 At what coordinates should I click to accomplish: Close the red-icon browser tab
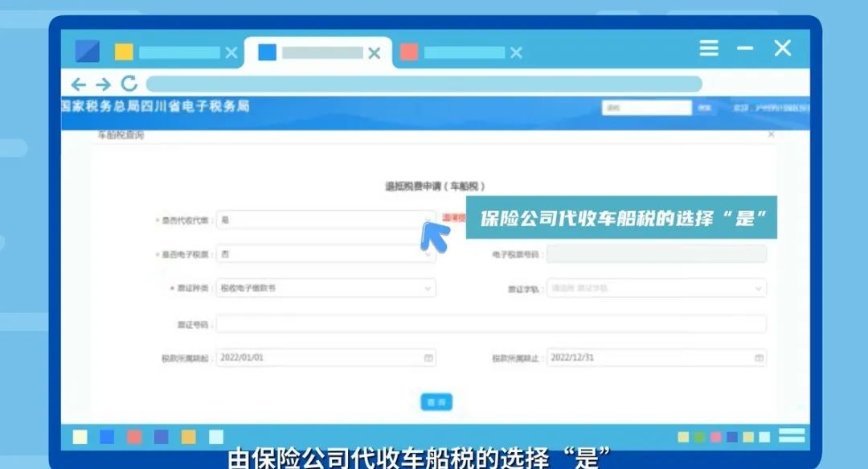click(x=516, y=52)
